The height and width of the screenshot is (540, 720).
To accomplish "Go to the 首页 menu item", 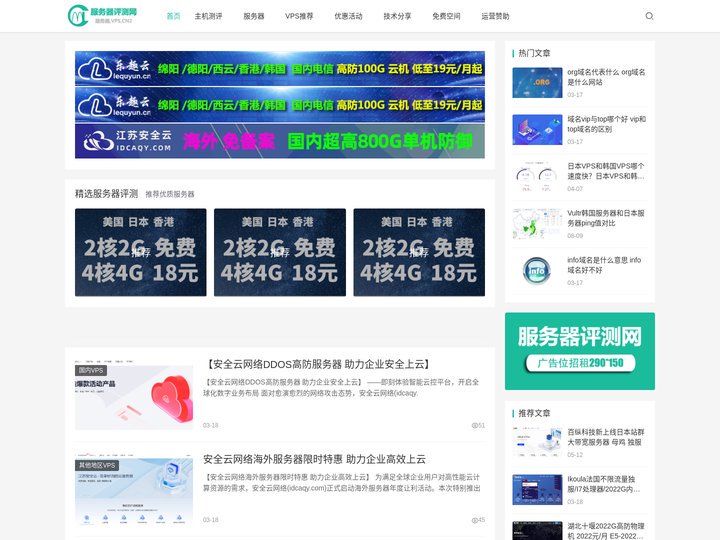I will click(x=173, y=16).
